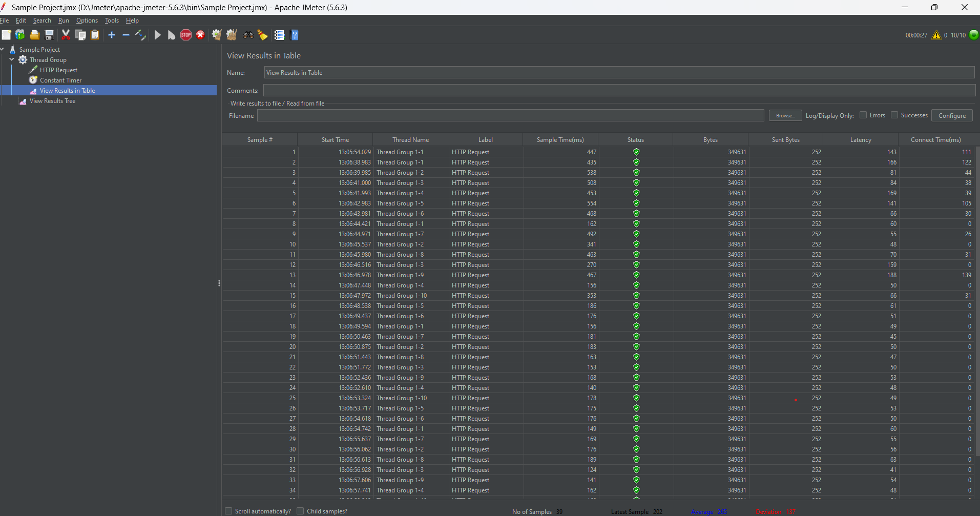980x516 pixels.
Task: Enable the Errors only checkbox
Action: click(863, 115)
